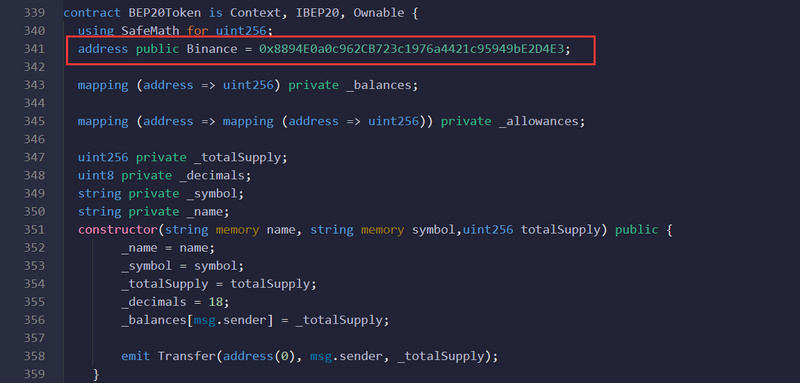Click line number 341 in the gutter

[34, 49]
